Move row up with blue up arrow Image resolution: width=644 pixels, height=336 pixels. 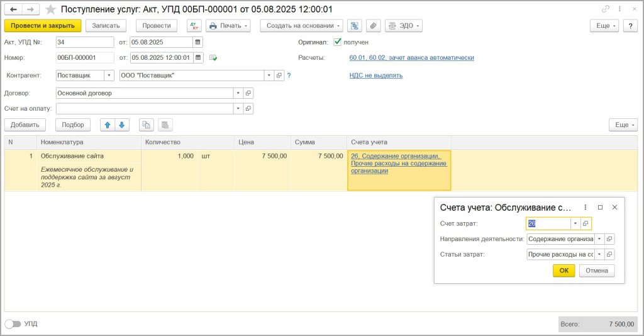point(108,125)
